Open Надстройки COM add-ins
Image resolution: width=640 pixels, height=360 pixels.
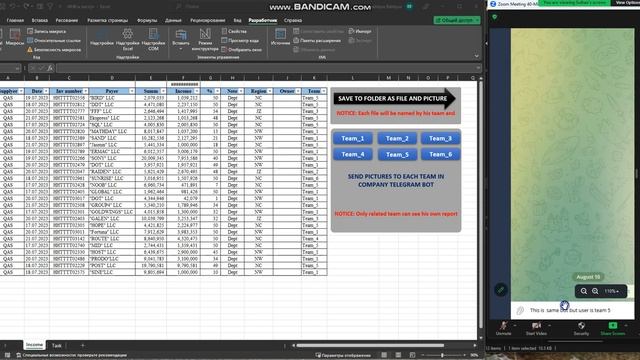(x=153, y=40)
